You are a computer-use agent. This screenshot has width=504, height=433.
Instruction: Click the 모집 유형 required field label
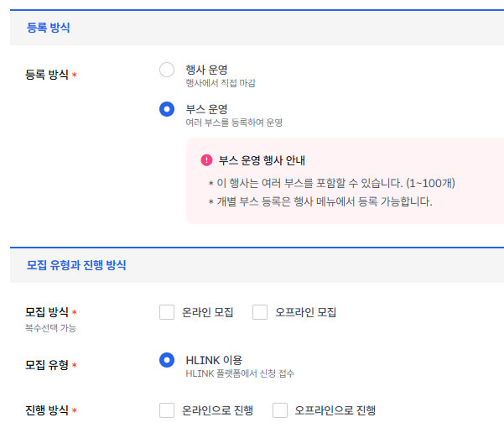tap(46, 365)
